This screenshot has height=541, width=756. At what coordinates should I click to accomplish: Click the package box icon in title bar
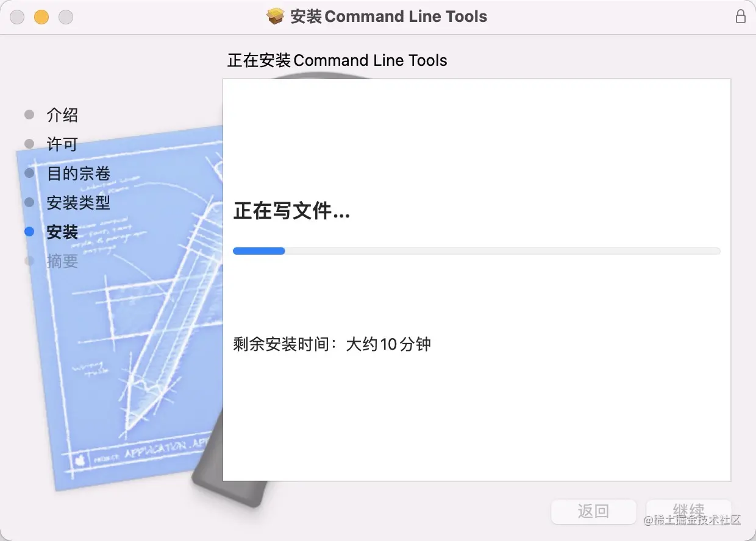tap(276, 16)
